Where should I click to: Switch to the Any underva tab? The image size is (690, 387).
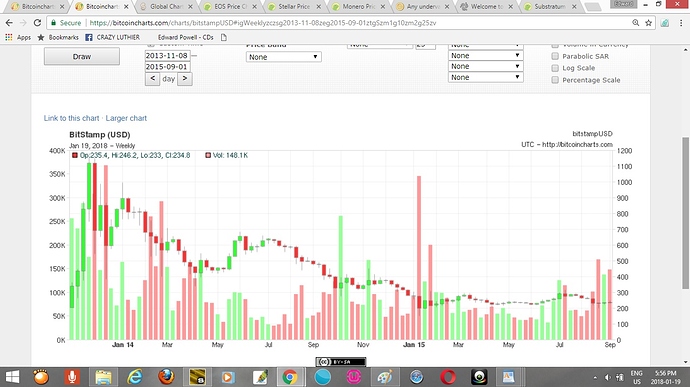422,7
